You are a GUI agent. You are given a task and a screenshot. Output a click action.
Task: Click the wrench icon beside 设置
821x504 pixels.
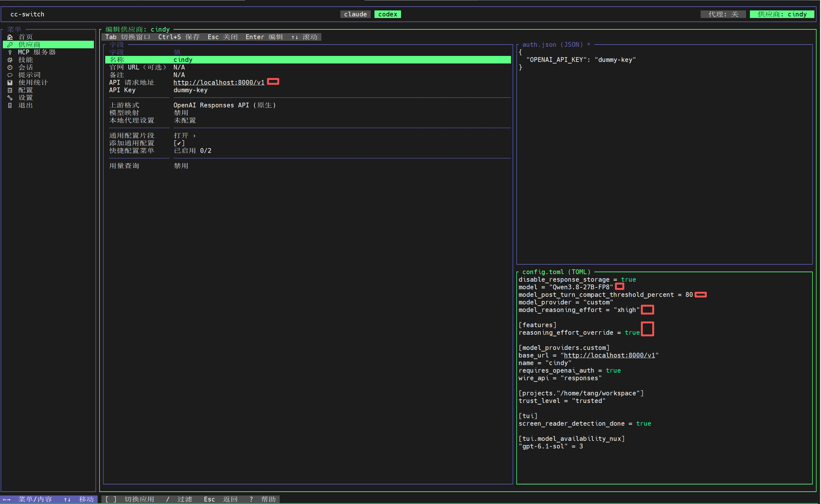10,98
